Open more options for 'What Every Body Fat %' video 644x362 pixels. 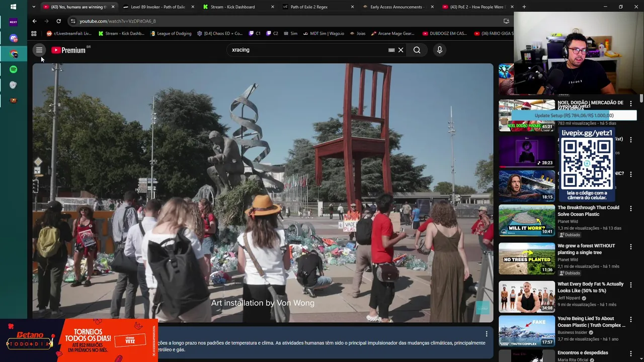630,285
